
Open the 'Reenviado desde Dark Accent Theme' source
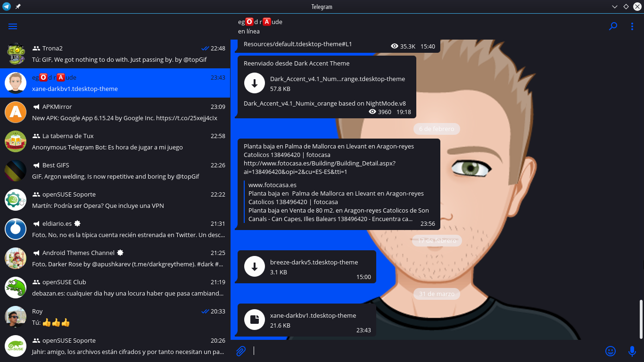(x=297, y=63)
